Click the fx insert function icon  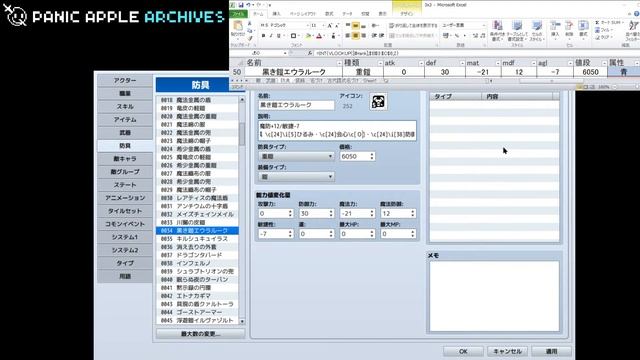309,53
